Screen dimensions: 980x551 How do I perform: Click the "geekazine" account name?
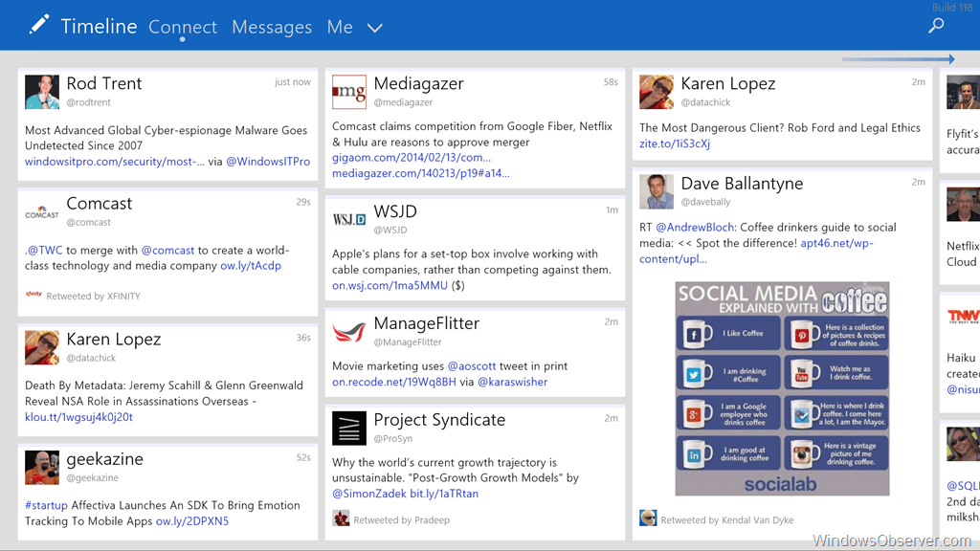pyautogui.click(x=105, y=459)
